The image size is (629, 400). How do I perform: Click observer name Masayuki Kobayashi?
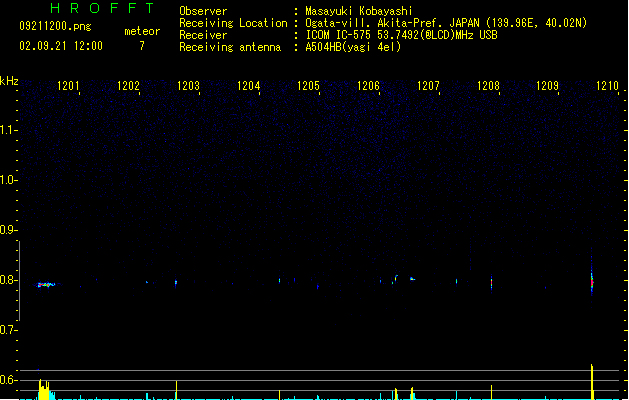(x=359, y=11)
